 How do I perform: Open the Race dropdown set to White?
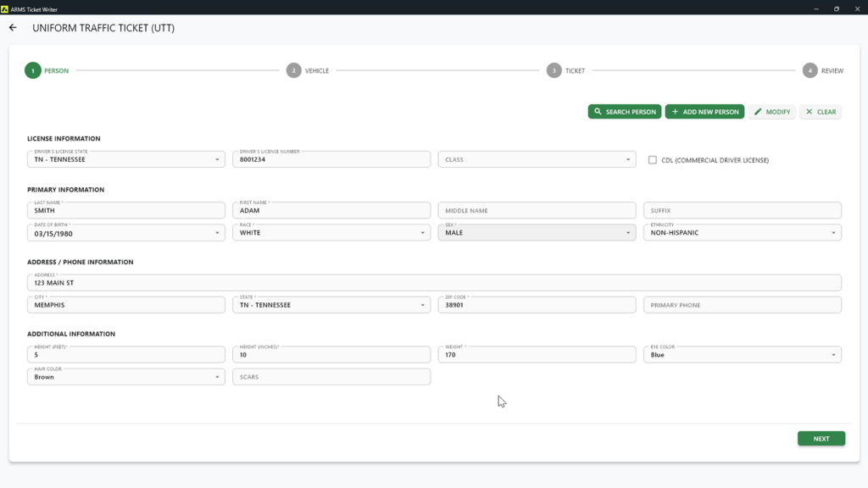click(331, 233)
